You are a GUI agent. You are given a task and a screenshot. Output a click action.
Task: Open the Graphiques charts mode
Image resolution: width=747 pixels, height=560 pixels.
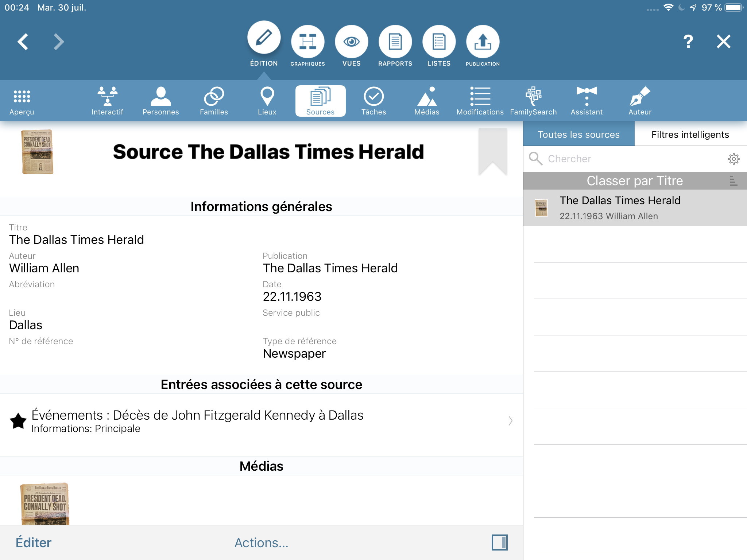[x=307, y=45]
